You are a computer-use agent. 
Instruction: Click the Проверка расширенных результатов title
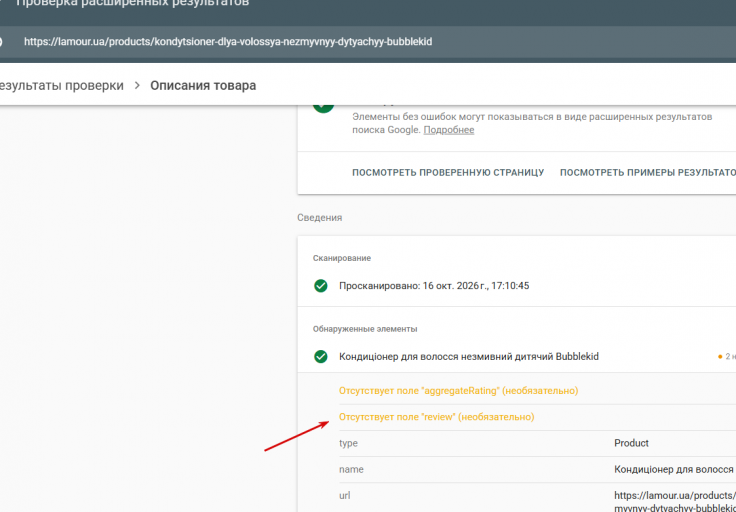pyautogui.click(x=133, y=3)
